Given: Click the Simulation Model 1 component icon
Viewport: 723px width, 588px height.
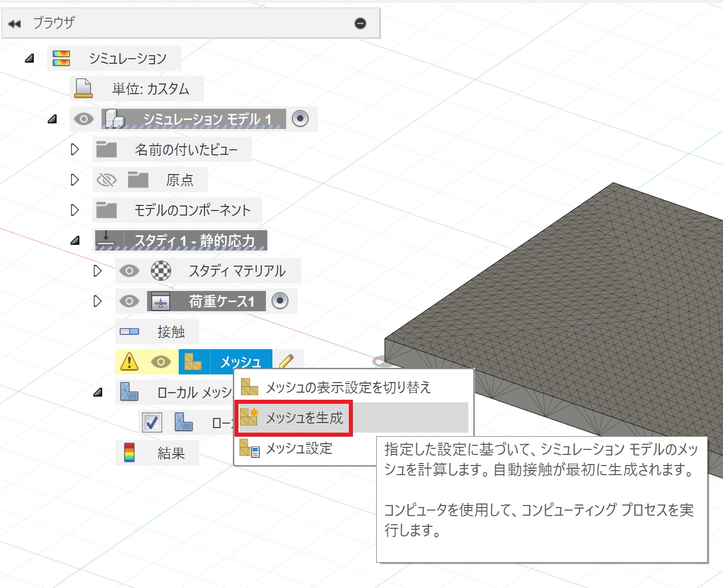Looking at the screenshot, I should pyautogui.click(x=114, y=119).
